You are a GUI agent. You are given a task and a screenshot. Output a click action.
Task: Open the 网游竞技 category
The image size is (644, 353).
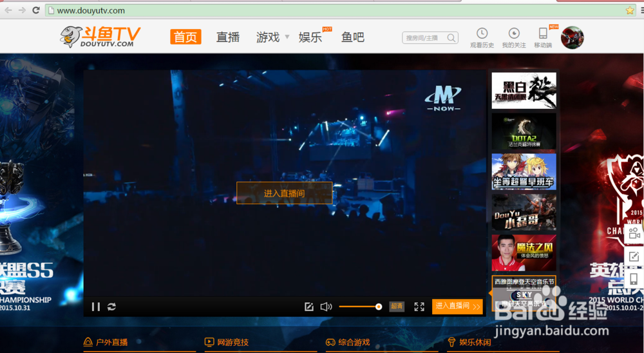(x=227, y=342)
